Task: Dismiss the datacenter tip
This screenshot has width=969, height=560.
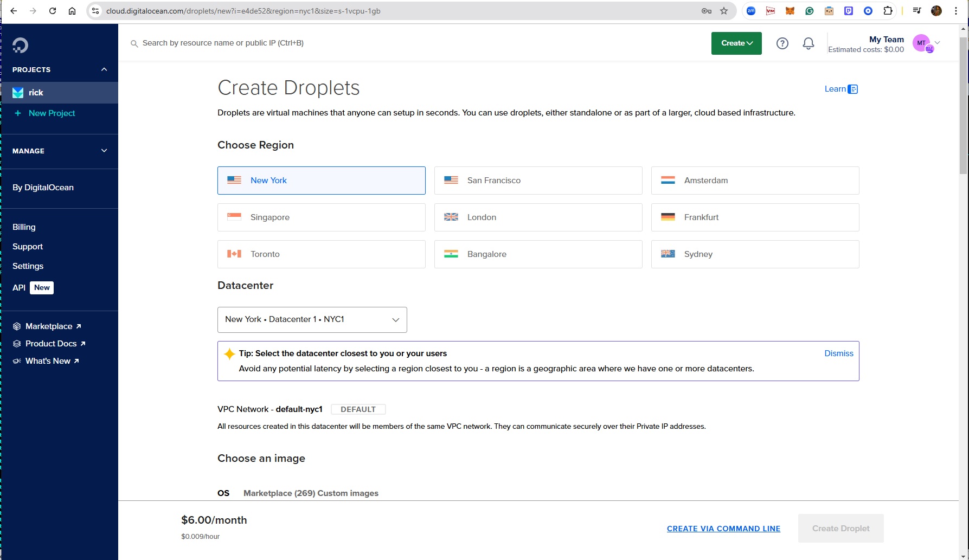Action: click(839, 353)
